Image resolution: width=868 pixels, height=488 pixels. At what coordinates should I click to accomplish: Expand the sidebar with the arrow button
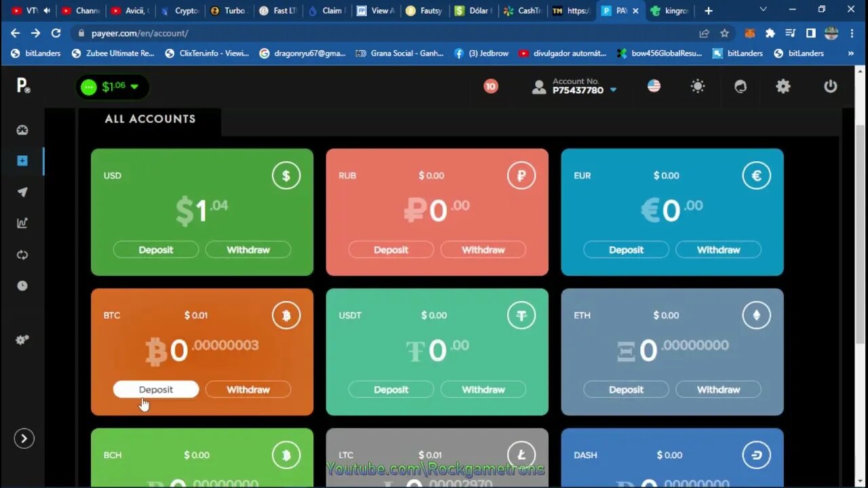[24, 439]
